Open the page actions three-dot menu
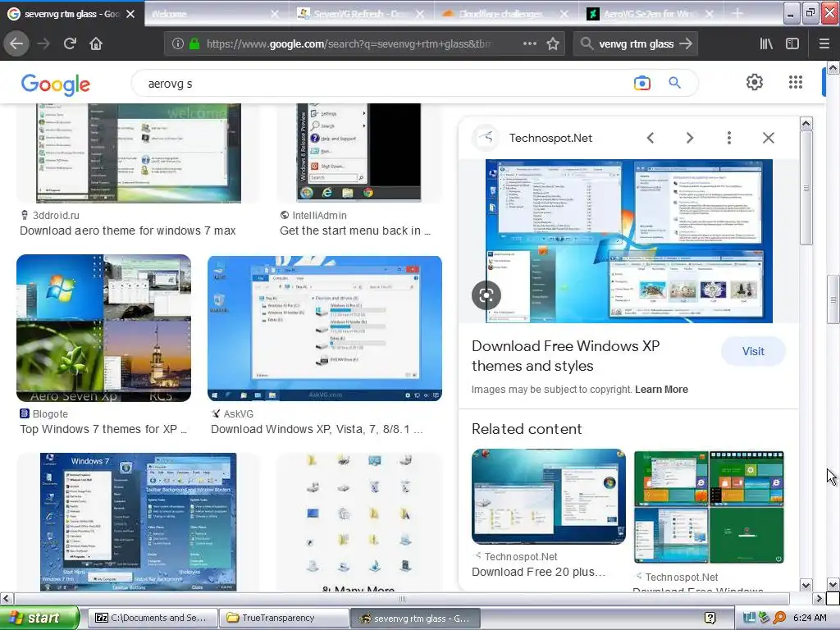 coord(530,43)
